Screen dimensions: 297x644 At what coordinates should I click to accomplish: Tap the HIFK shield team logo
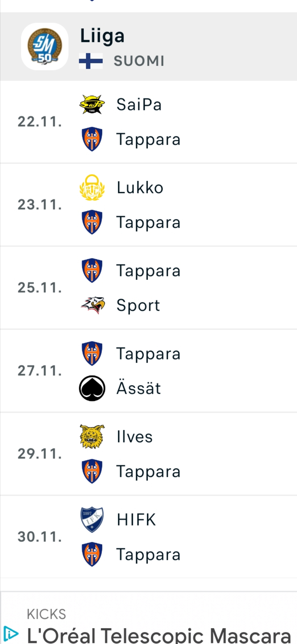coord(92,520)
